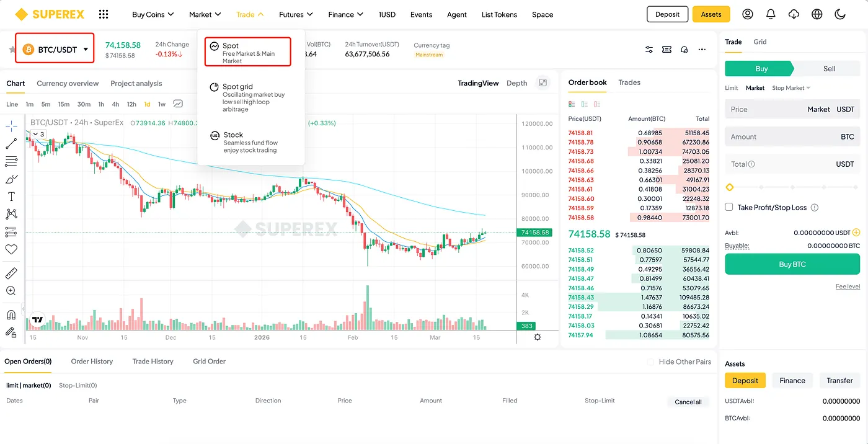Open the Stop Market order type dropdown

(791, 88)
